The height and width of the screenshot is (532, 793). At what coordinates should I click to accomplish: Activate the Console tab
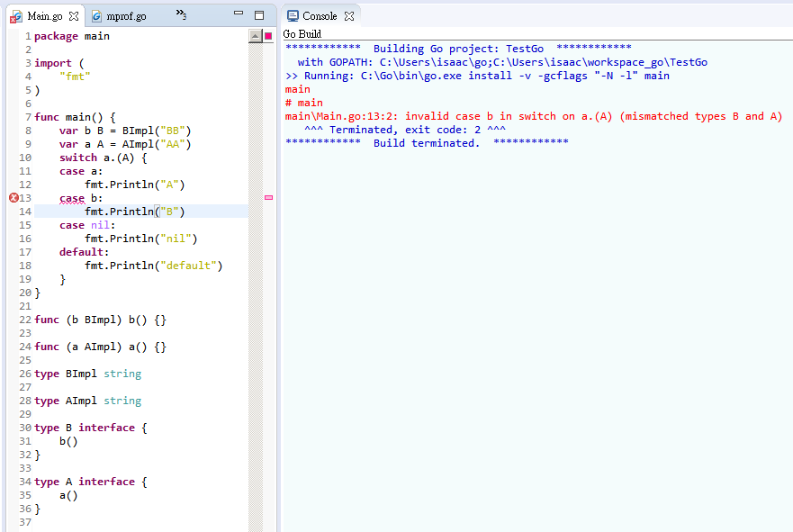pyautogui.click(x=319, y=16)
